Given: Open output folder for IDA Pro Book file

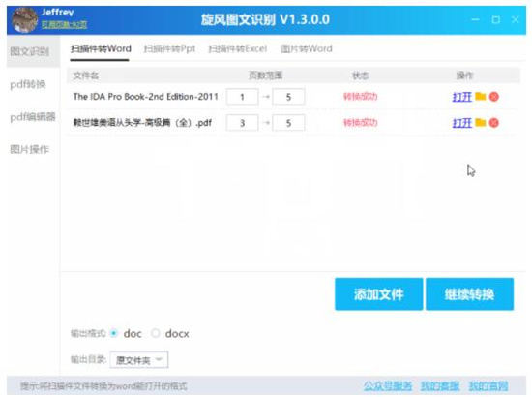Looking at the screenshot, I should 480,97.
